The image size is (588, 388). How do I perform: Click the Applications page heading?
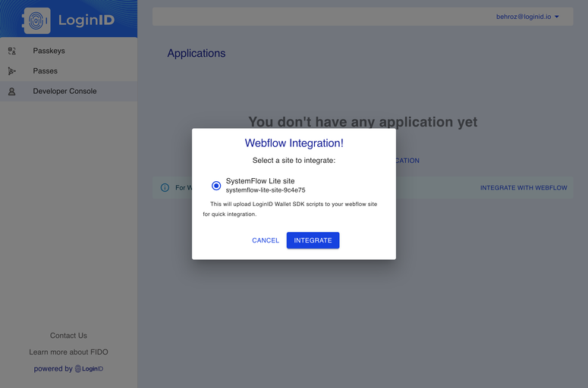[x=196, y=54]
